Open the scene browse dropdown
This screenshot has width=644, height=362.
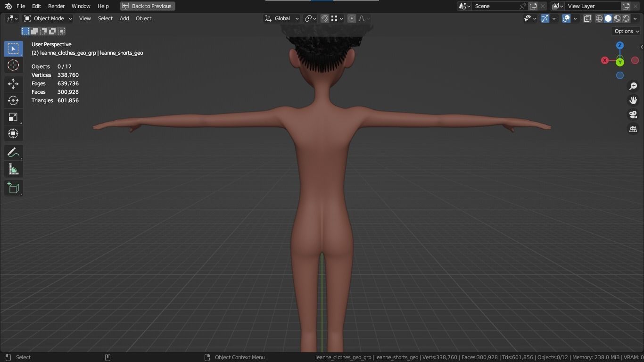point(464,6)
